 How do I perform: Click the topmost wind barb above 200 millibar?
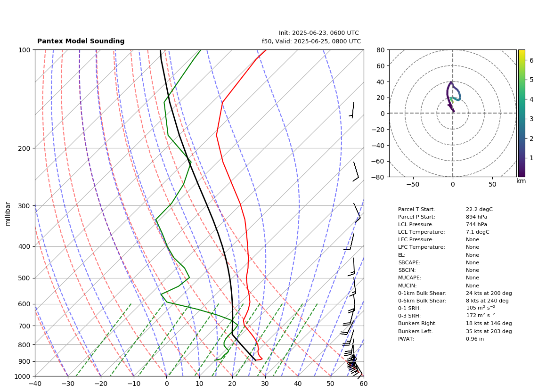point(352,110)
